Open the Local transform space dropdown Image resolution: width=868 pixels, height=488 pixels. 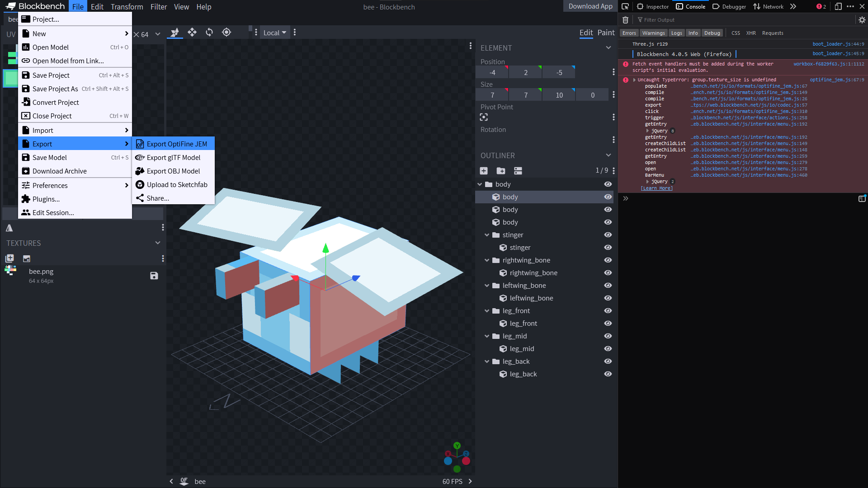(275, 33)
